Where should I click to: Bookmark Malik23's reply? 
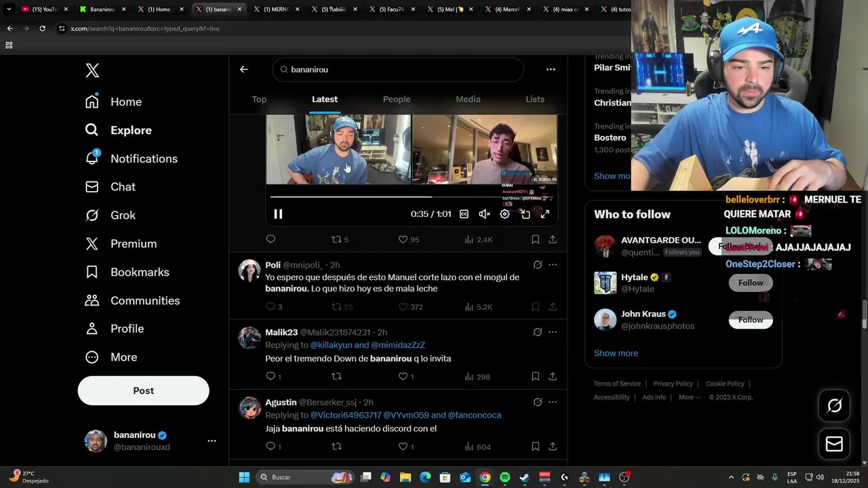(x=535, y=376)
